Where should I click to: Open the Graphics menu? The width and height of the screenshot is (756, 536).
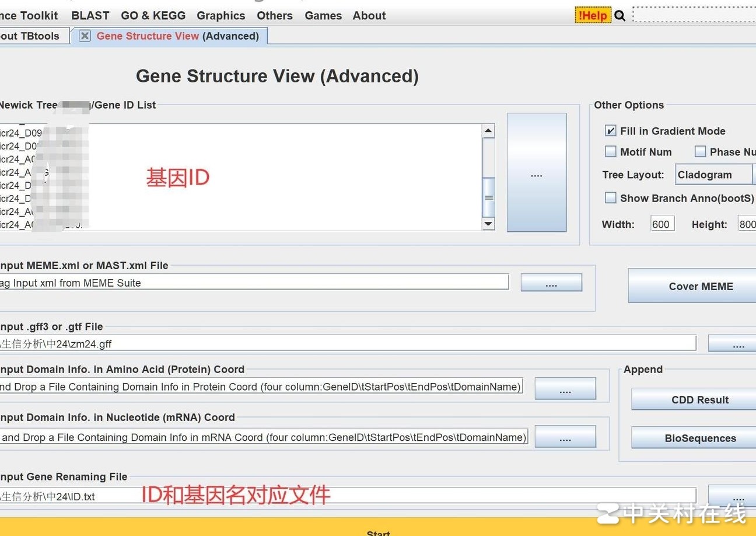220,15
